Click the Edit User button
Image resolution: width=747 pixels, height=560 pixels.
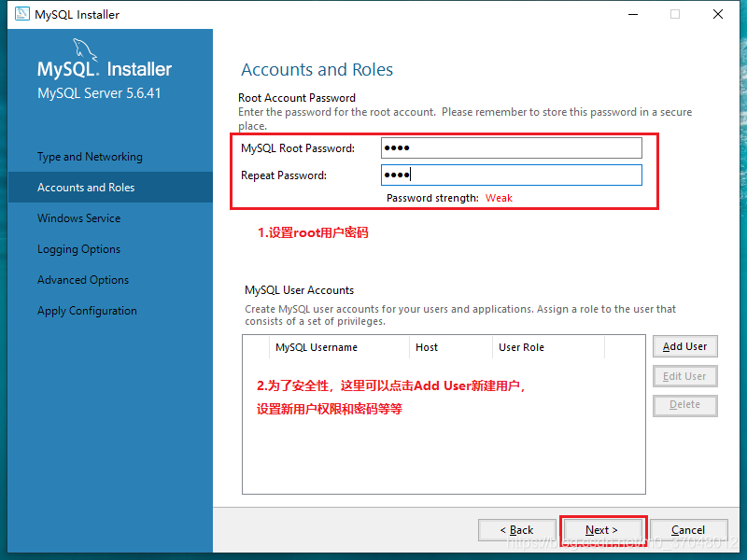pyautogui.click(x=685, y=376)
